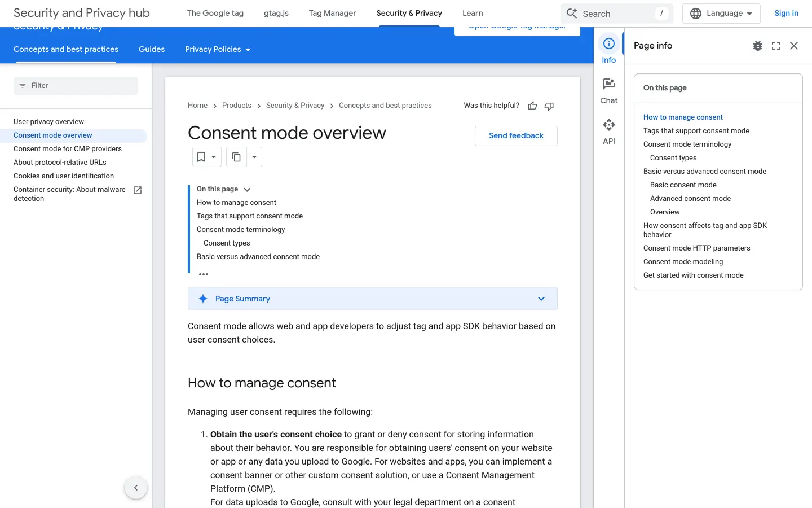Open the Language dropdown
The image size is (812, 508).
tap(721, 13)
